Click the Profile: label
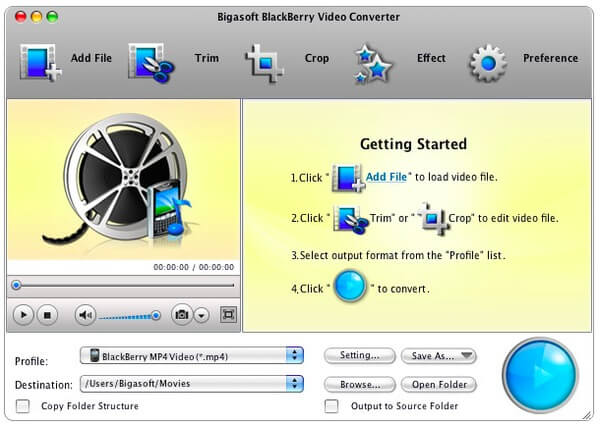This screenshot has height=425, width=600. click(31, 361)
